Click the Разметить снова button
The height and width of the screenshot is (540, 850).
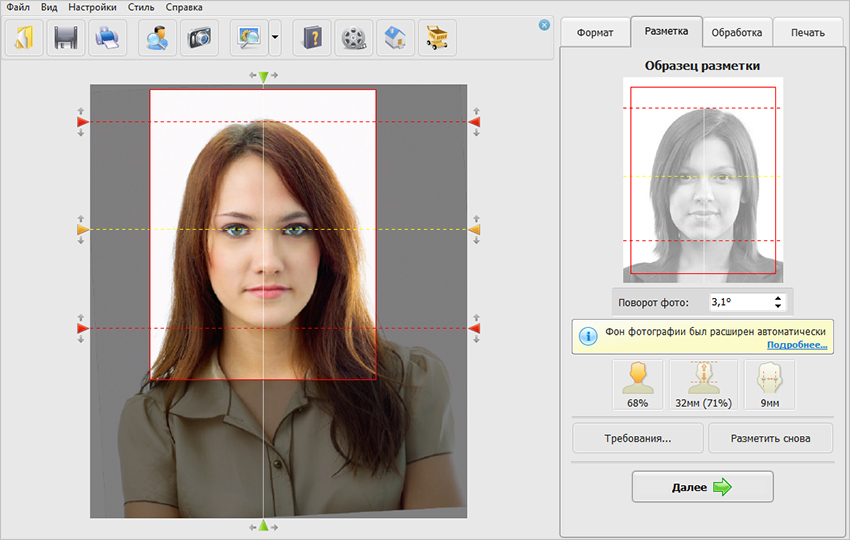pyautogui.click(x=769, y=438)
